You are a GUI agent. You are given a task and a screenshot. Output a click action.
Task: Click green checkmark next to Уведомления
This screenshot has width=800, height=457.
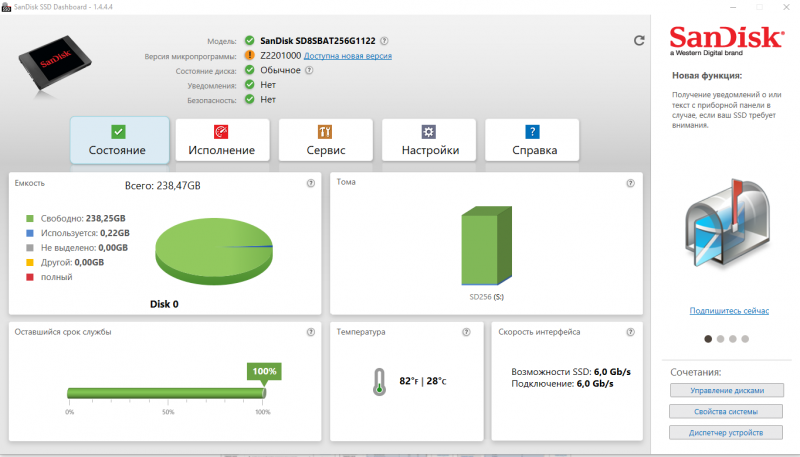pyautogui.click(x=249, y=85)
